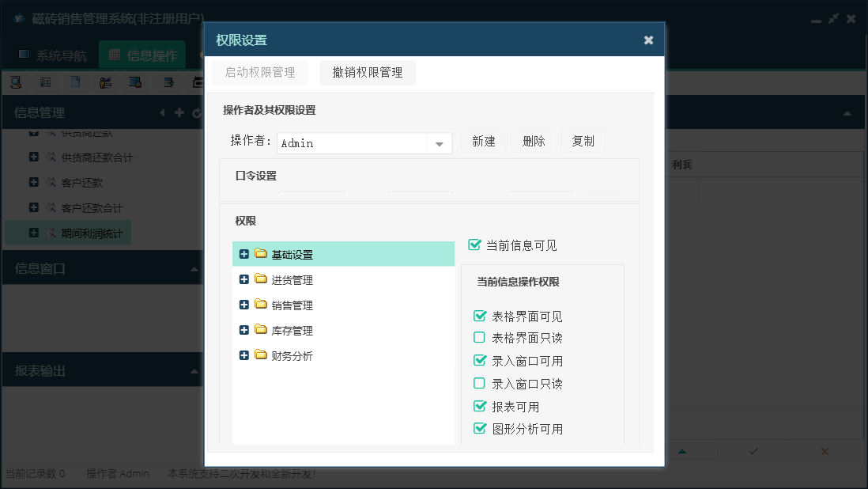Click the 财务分析 folder icon

click(261, 355)
